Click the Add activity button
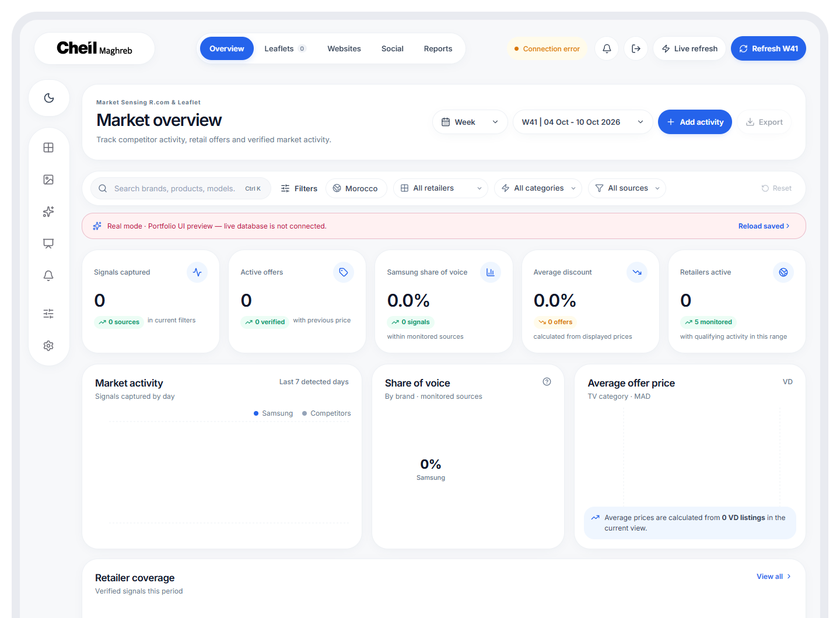 695,122
